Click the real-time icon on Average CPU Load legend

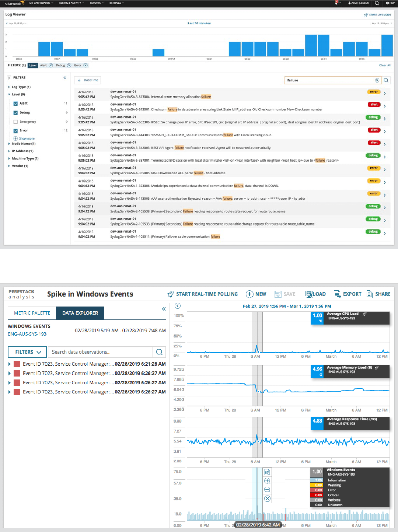[364, 314]
